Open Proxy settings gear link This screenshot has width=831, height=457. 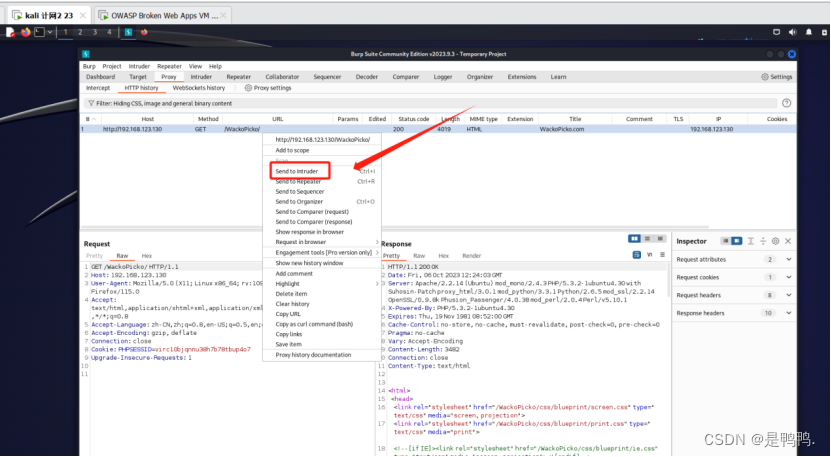point(268,88)
